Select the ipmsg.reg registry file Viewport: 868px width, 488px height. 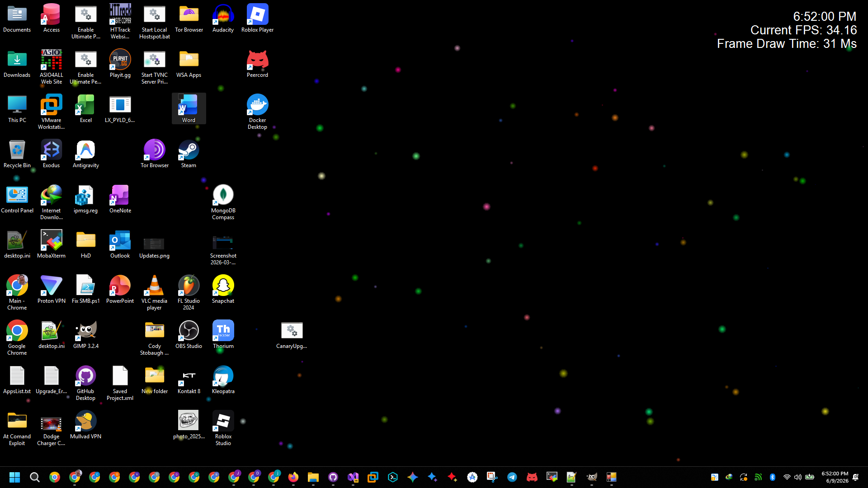tap(85, 199)
